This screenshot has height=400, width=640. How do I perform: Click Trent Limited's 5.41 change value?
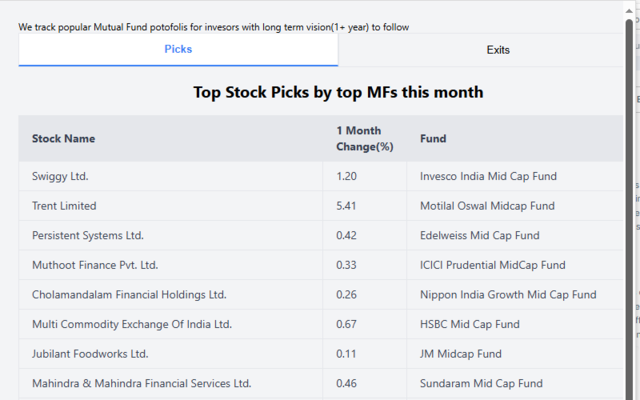click(347, 206)
